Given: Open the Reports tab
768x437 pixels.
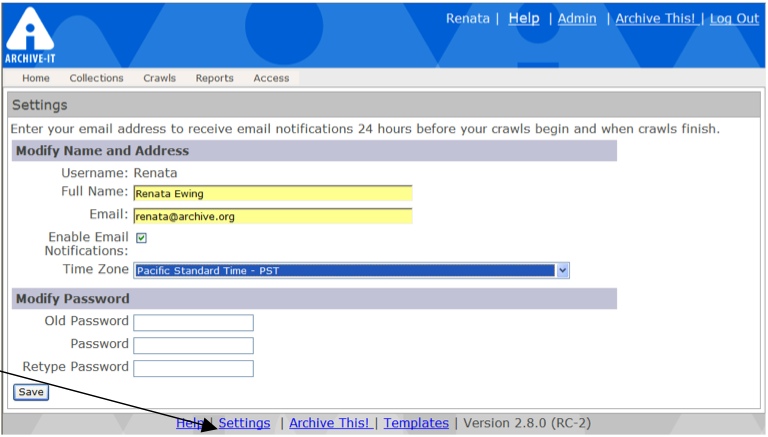Looking at the screenshot, I should 214,78.
